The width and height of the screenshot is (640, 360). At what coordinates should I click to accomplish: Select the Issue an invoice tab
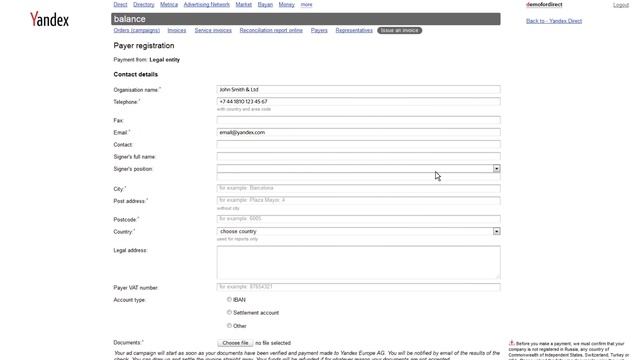tap(400, 30)
